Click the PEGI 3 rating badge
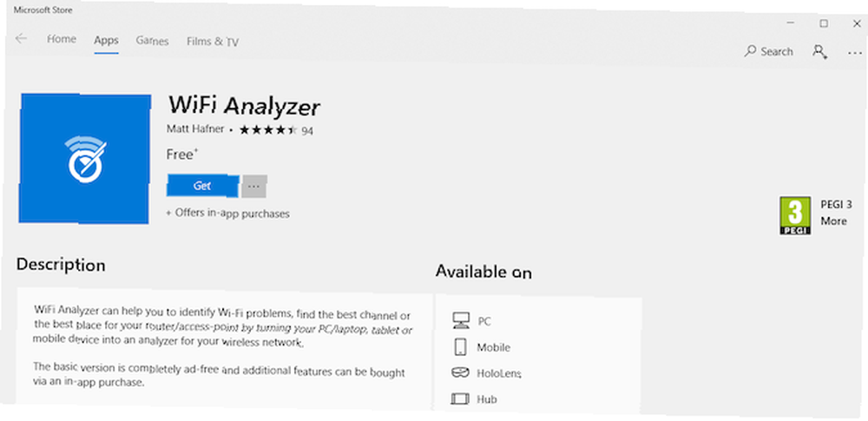The height and width of the screenshot is (421, 868). coord(795,215)
